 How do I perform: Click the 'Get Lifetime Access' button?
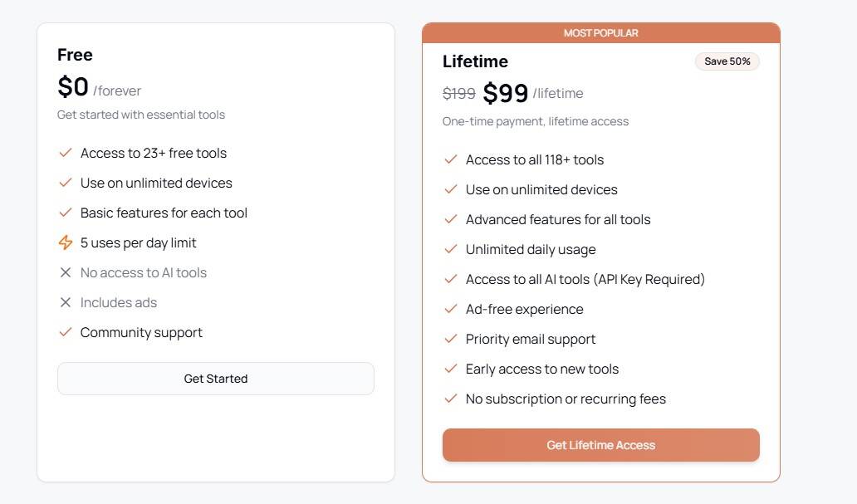point(600,445)
